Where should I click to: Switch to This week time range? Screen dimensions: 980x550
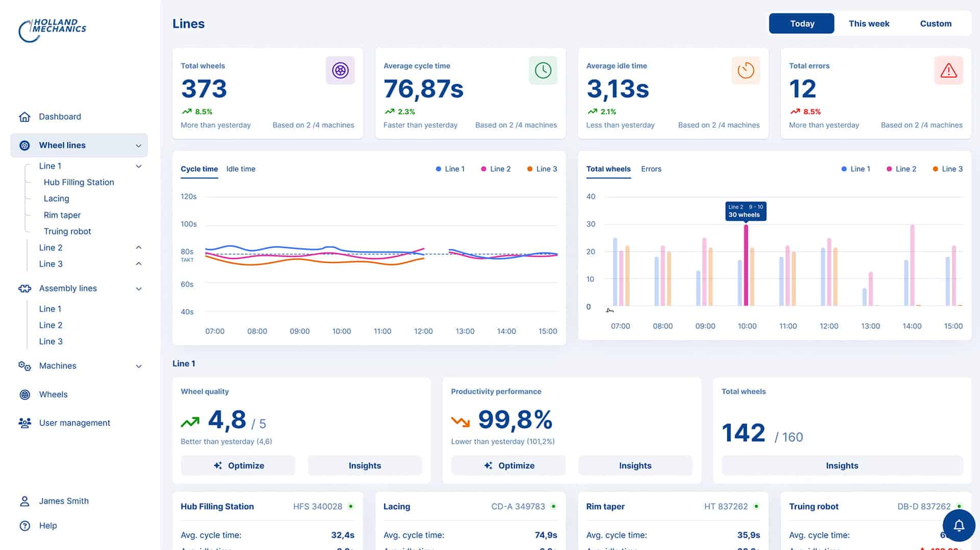(x=869, y=23)
